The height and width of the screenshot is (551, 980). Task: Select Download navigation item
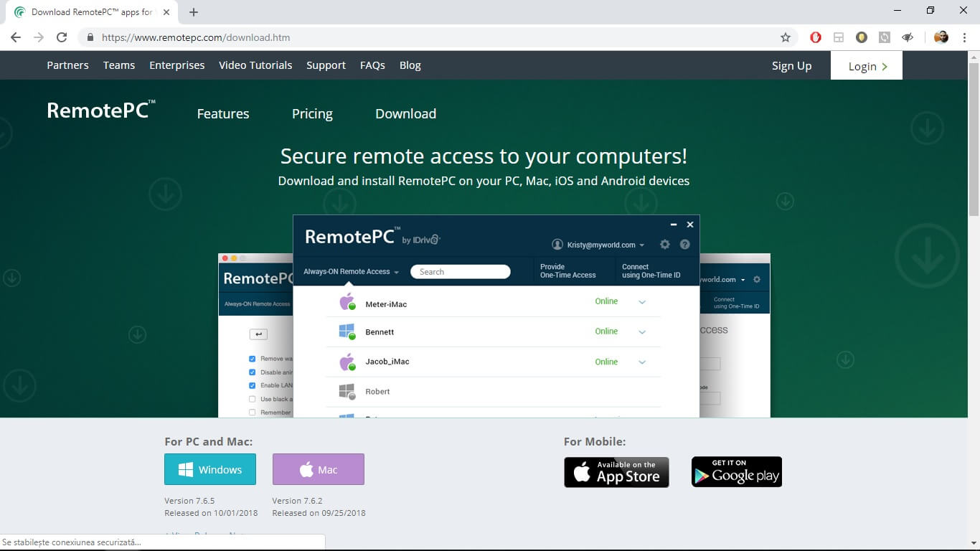tap(405, 113)
